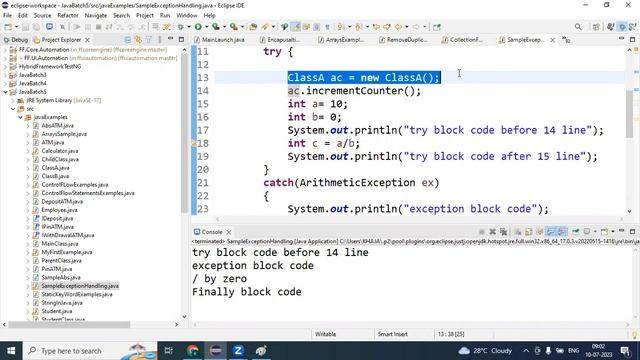Click Remove Launch icon in Console
This screenshot has height=360, width=640.
[493, 232]
